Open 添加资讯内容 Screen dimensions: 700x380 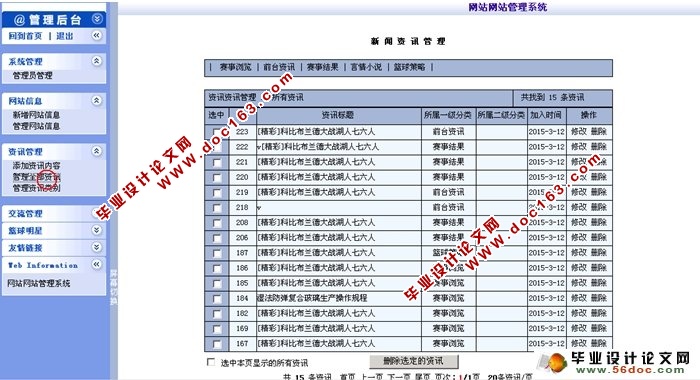click(36, 166)
